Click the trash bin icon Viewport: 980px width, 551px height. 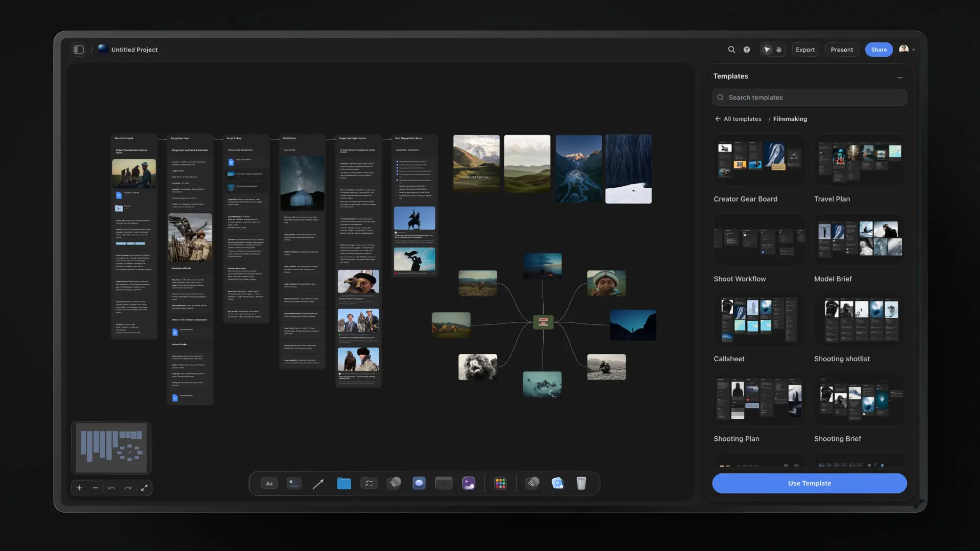click(581, 483)
